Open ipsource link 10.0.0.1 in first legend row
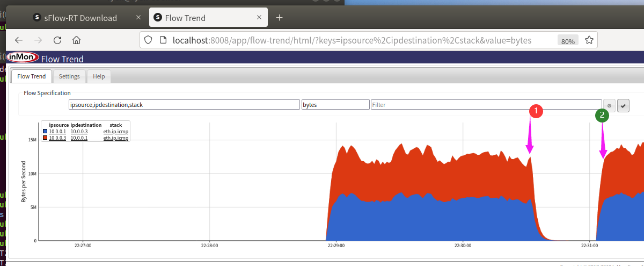644x266 pixels. [57, 132]
